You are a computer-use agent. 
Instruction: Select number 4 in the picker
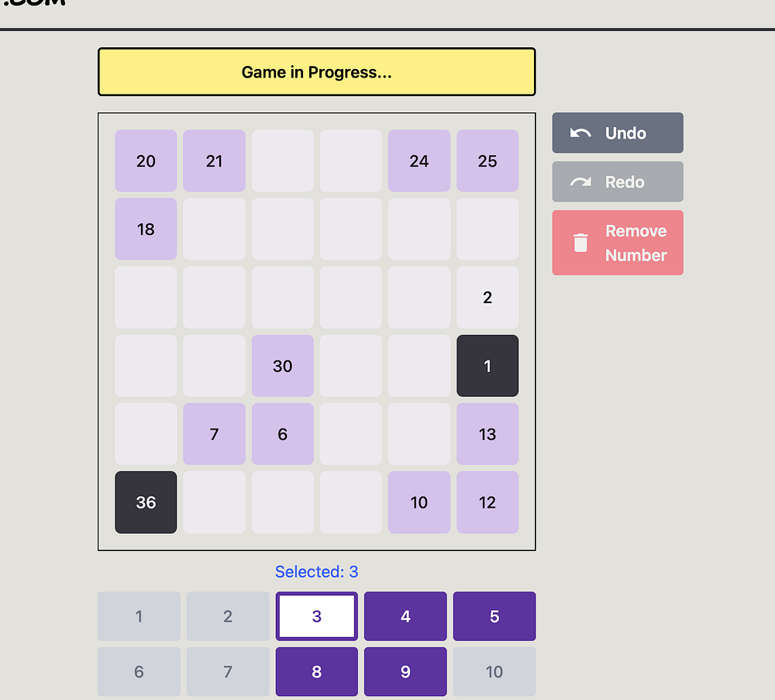point(405,616)
